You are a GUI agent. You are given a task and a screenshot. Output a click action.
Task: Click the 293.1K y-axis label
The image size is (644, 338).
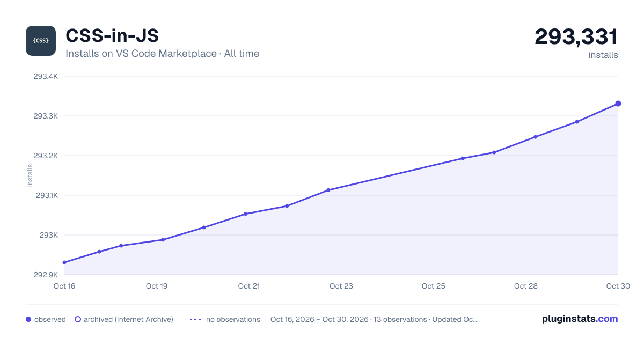click(46, 195)
